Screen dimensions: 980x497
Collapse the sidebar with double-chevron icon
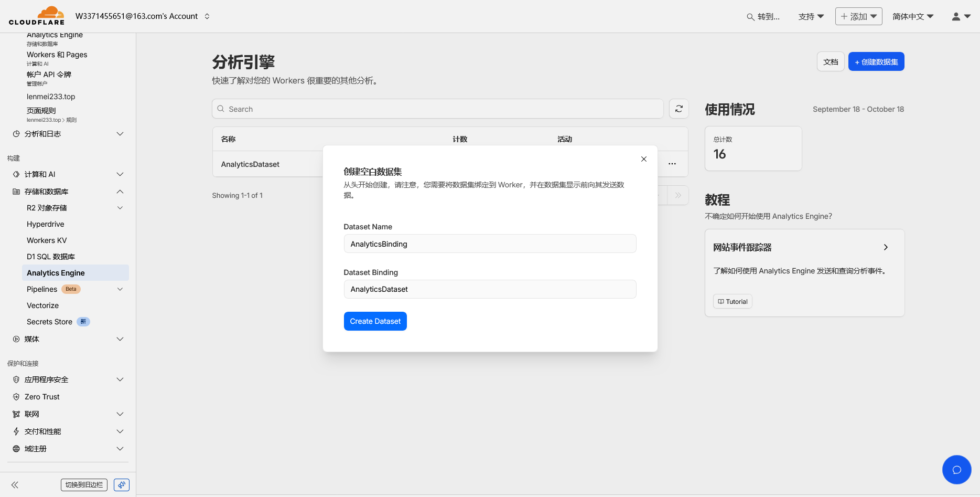tap(15, 484)
